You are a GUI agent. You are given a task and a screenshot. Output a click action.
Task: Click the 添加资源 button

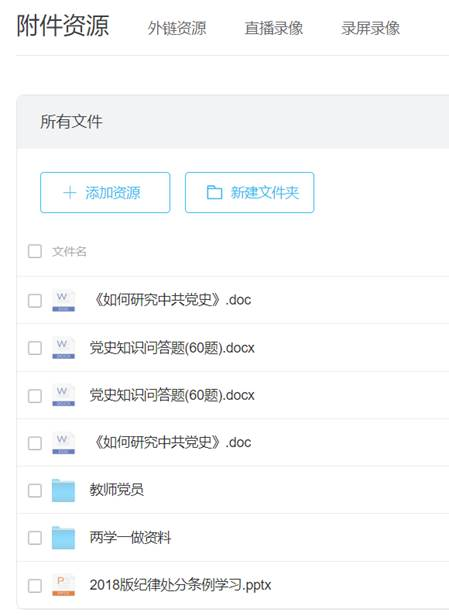pos(105,192)
